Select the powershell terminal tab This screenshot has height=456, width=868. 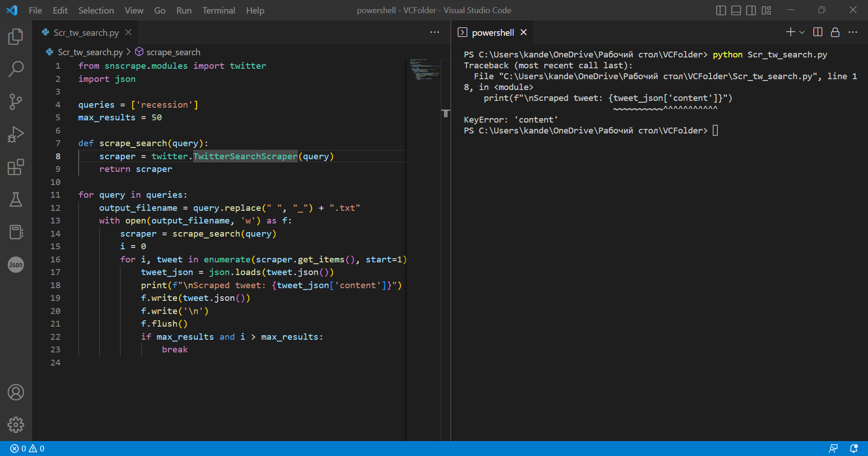click(x=492, y=33)
